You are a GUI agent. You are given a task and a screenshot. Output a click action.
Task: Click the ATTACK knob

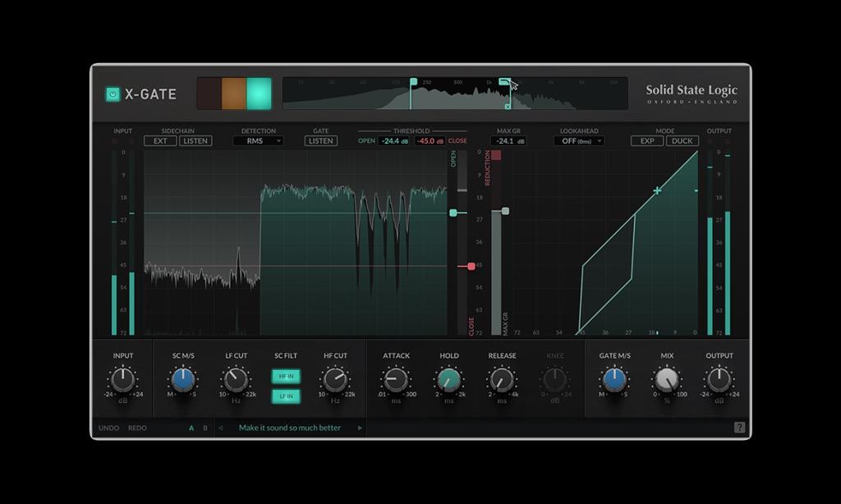[396, 379]
